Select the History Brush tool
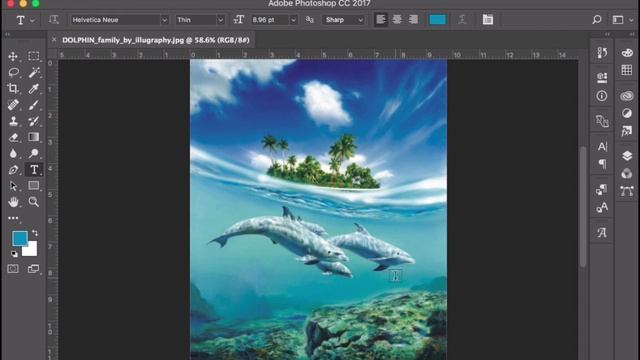 pyautogui.click(x=33, y=121)
